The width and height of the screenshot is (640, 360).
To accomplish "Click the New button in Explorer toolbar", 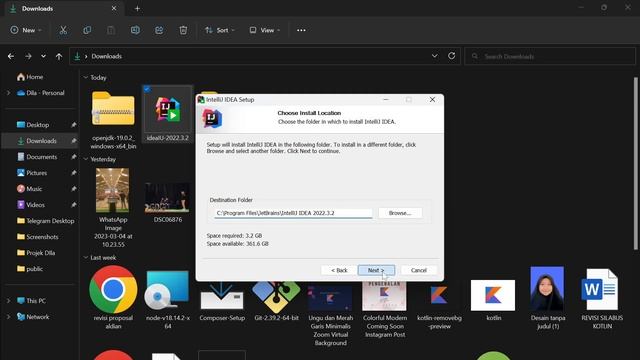I will tap(26, 30).
